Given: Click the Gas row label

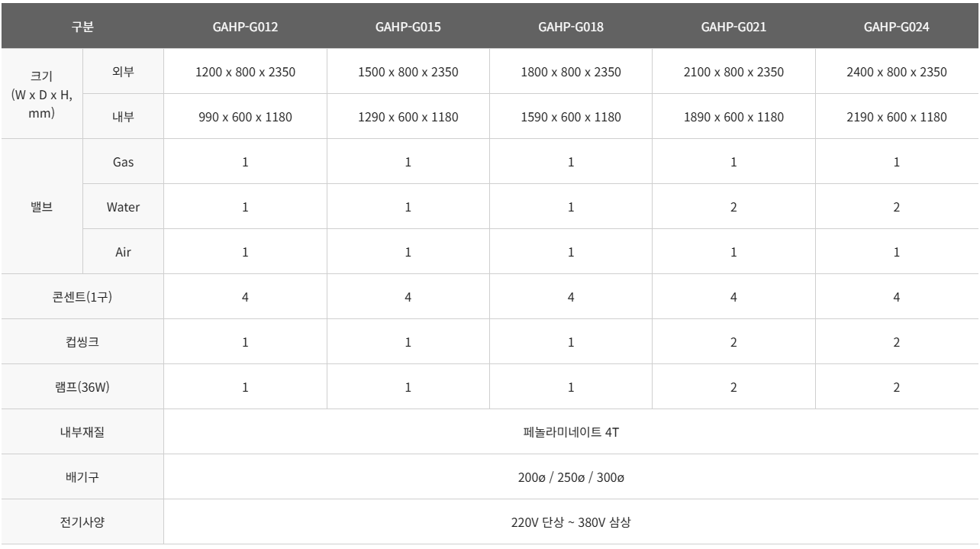Looking at the screenshot, I should pyautogui.click(x=124, y=162).
